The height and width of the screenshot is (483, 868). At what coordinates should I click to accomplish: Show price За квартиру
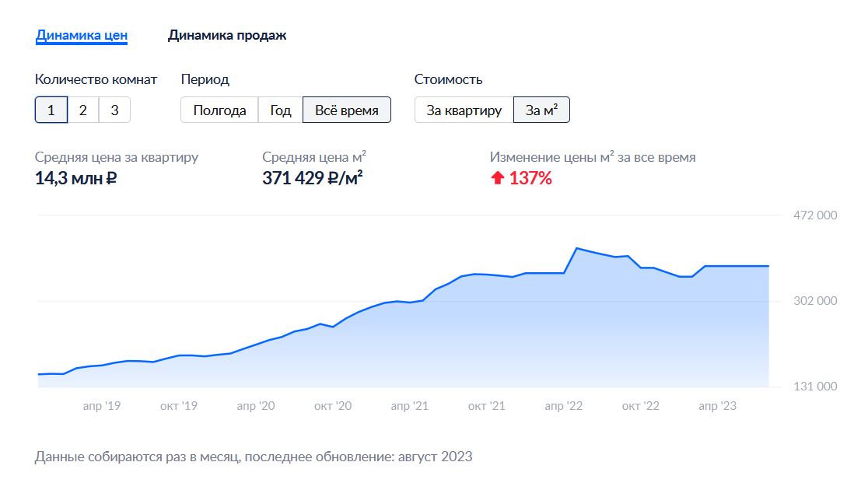464,110
